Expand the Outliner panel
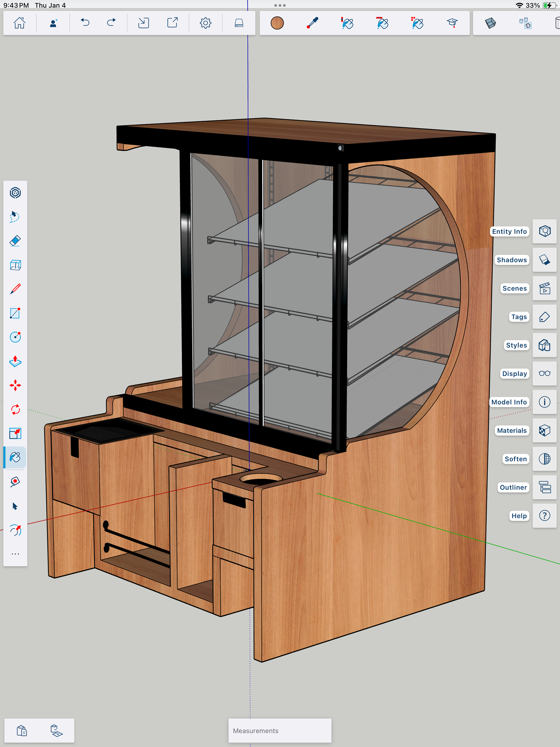560x747 pixels. (544, 487)
